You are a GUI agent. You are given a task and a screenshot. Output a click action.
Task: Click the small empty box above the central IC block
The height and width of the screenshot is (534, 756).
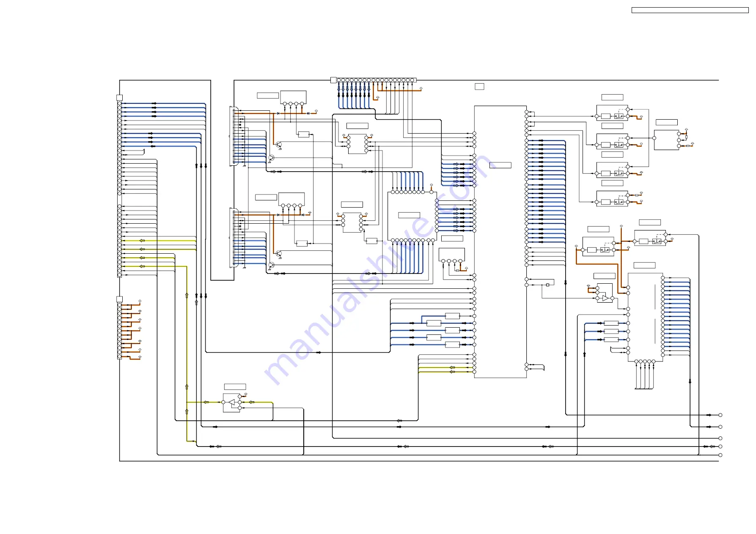click(479, 87)
